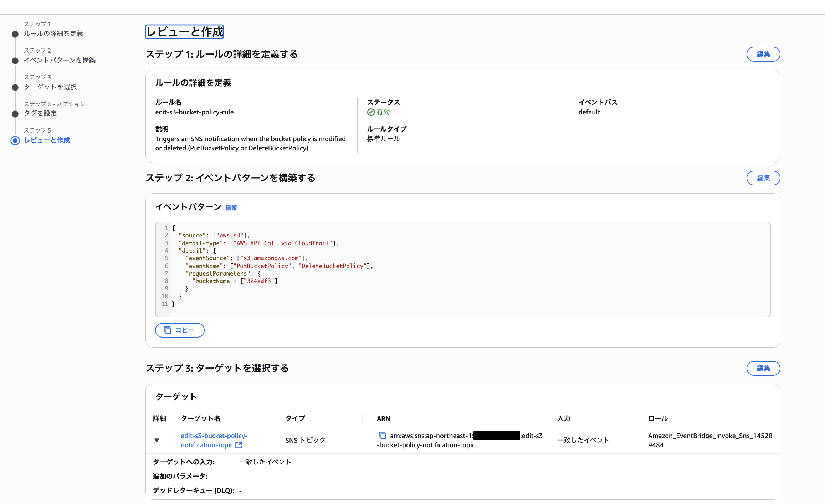Open step 4 タグを設定 in sidebar

point(40,113)
